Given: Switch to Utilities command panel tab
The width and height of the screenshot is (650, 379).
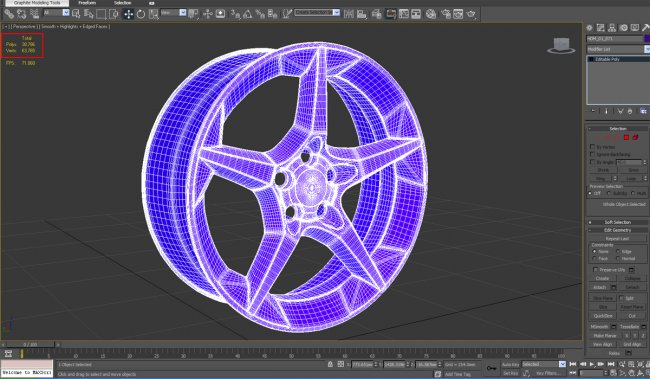Looking at the screenshot, I should (x=645, y=28).
